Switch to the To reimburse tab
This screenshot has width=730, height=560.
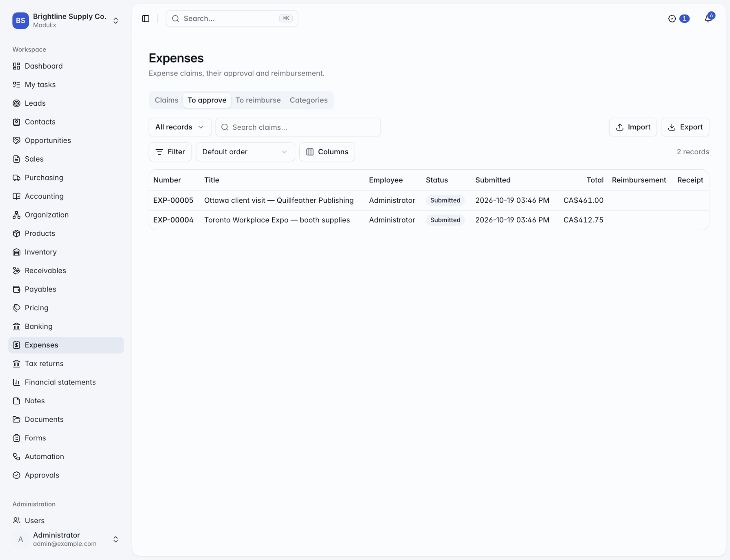(x=258, y=100)
